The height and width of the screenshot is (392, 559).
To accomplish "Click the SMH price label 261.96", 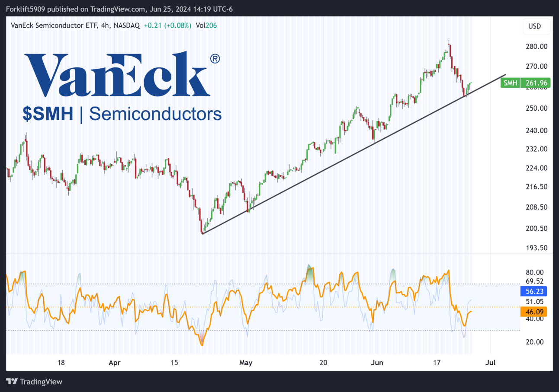I will point(537,83).
